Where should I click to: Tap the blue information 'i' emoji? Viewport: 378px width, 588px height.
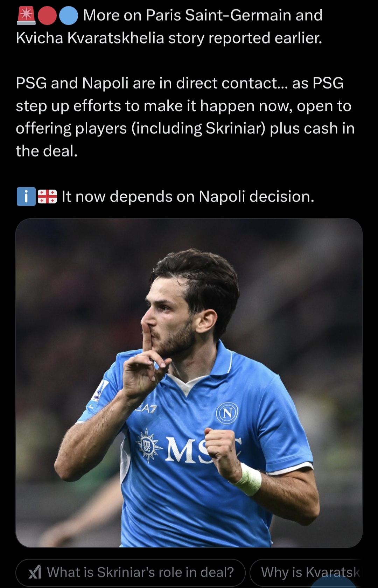(26, 197)
